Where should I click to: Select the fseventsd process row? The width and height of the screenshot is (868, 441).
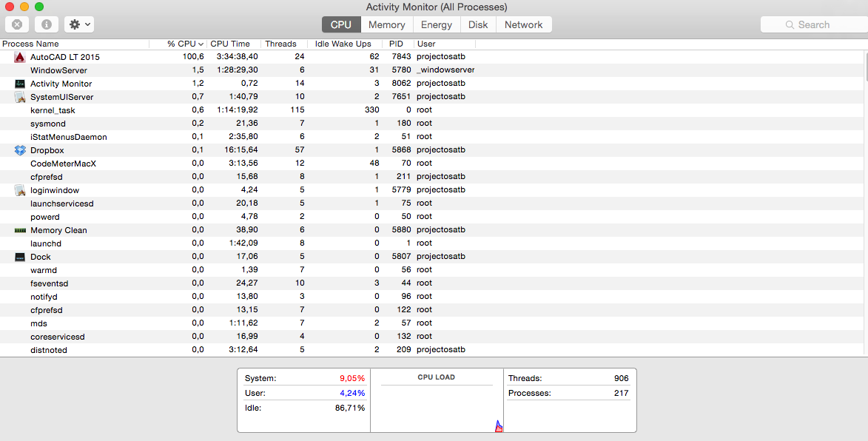click(432, 283)
